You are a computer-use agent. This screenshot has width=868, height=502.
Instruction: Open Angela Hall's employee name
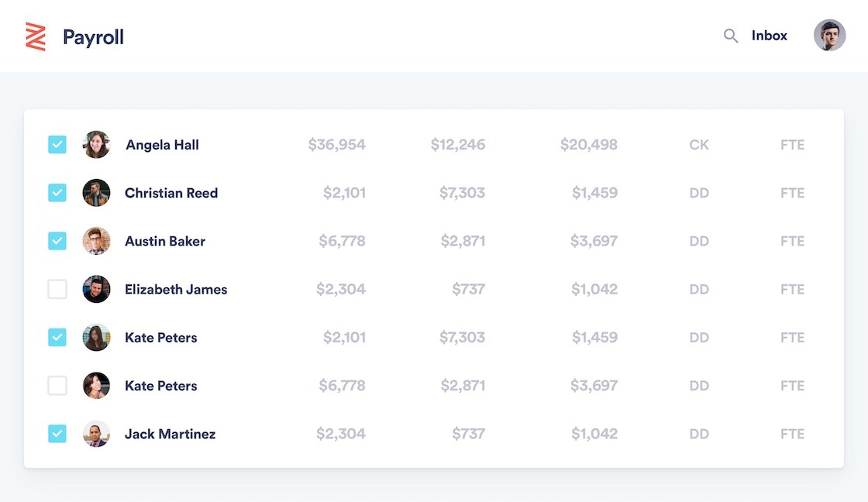[162, 145]
